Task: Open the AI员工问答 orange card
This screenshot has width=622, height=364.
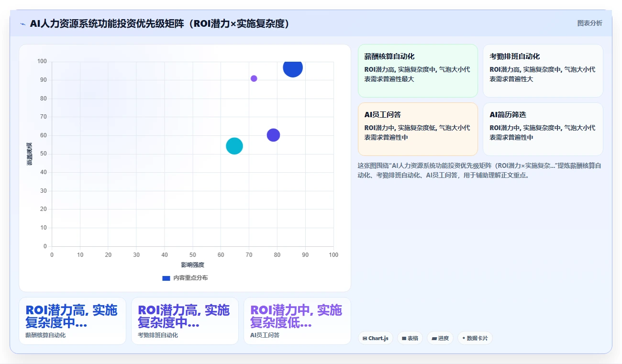Action: [418, 129]
